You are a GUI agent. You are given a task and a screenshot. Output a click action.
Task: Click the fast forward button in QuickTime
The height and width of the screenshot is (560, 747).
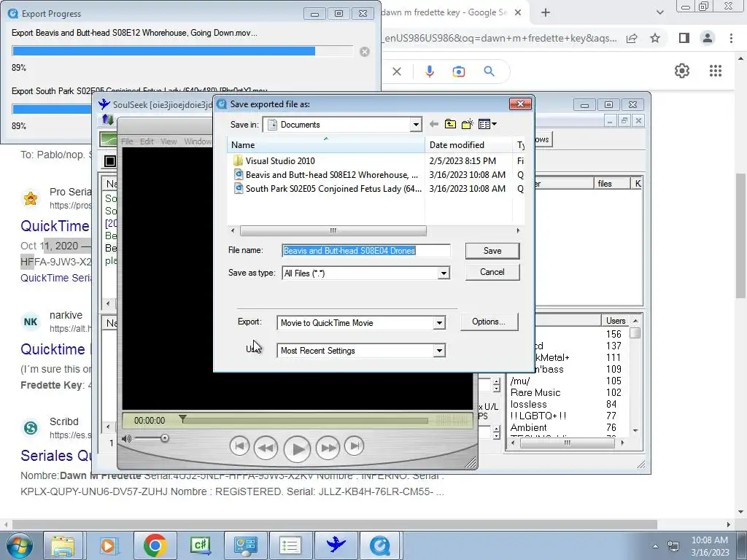(328, 448)
